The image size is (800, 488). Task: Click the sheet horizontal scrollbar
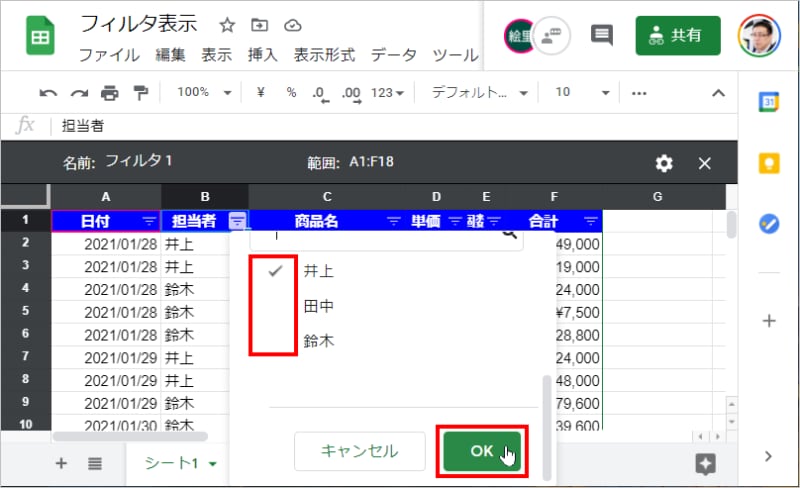coord(130,436)
